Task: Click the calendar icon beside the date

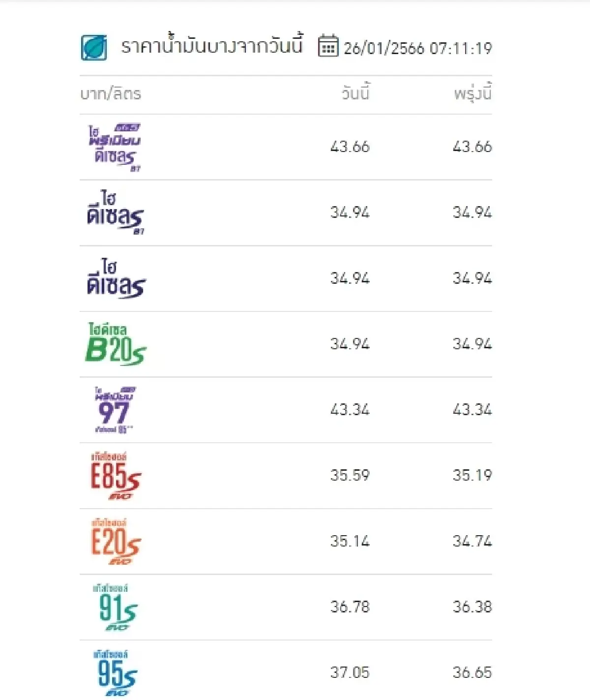Action: 328,46
